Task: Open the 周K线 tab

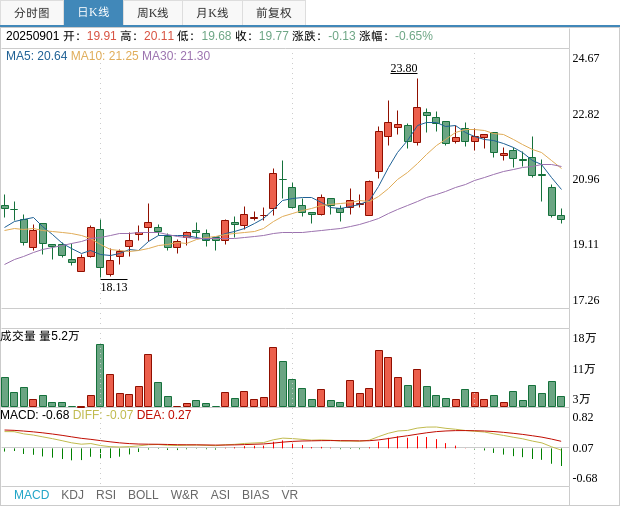Action: click(x=153, y=13)
